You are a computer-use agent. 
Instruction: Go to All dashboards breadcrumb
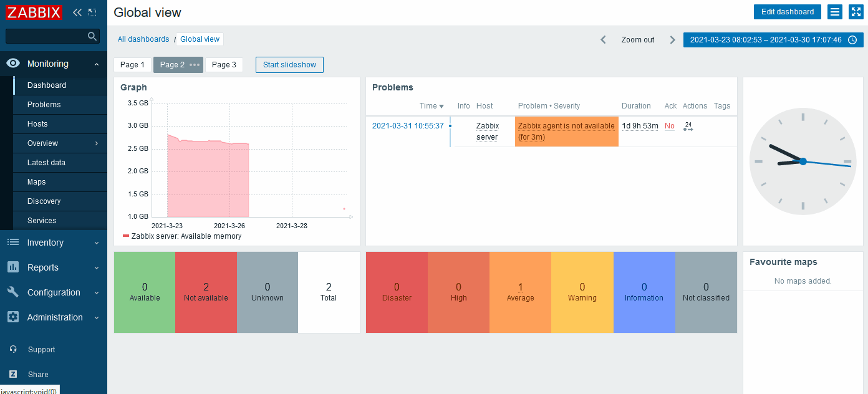143,39
